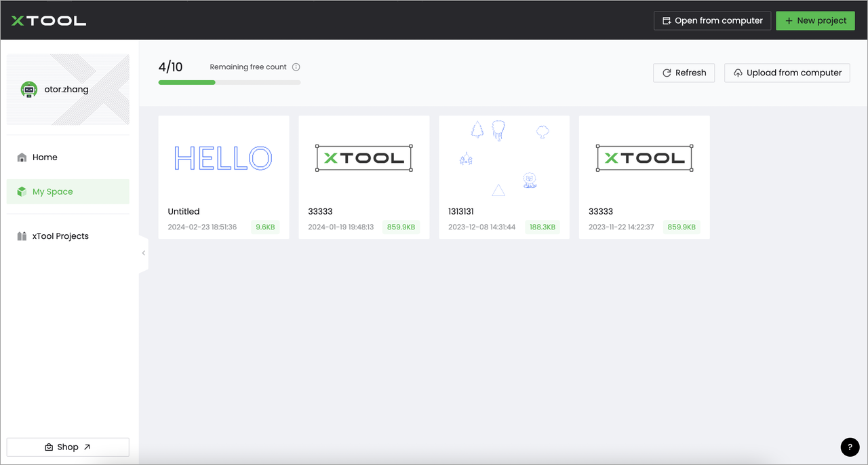This screenshot has width=868, height=465.
Task: Collapse the sidebar with the chevron handle
Action: pyautogui.click(x=144, y=253)
